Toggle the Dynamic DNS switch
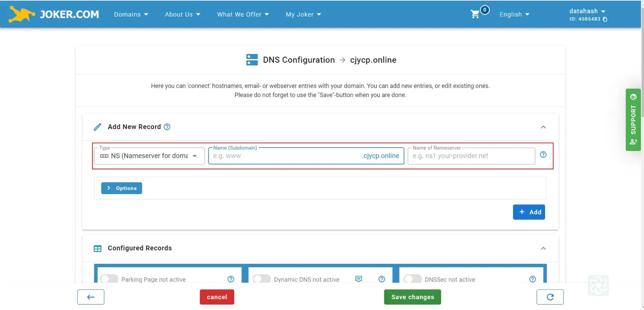644x310 pixels. click(x=262, y=279)
